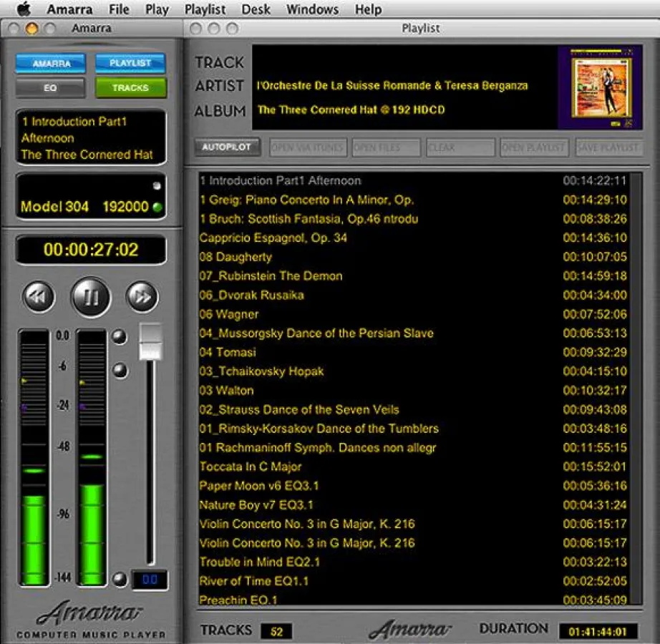The height and width of the screenshot is (644, 660).
Task: Show the PLAYLIST window button
Action: click(x=130, y=64)
